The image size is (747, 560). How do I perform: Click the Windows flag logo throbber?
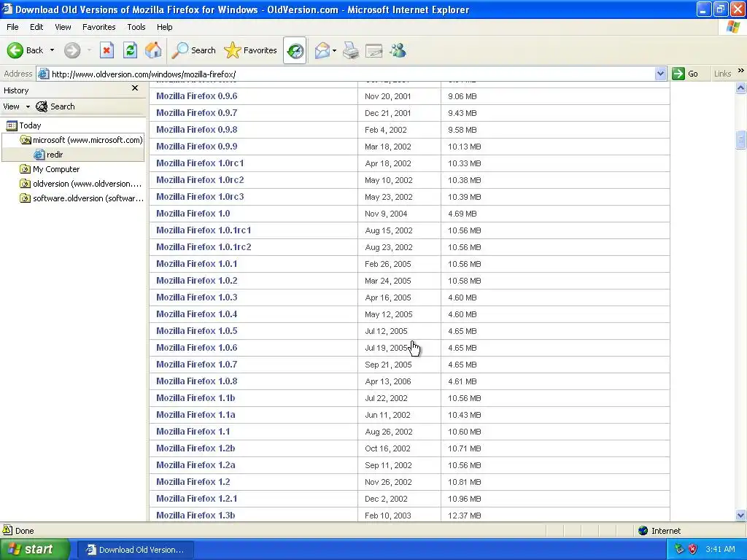(x=733, y=27)
